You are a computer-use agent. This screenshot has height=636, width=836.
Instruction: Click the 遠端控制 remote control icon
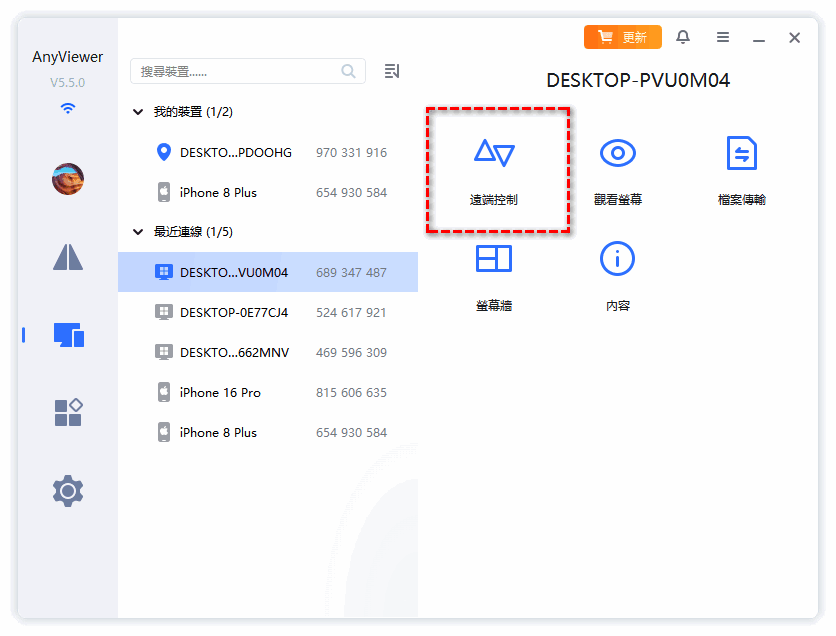[494, 154]
